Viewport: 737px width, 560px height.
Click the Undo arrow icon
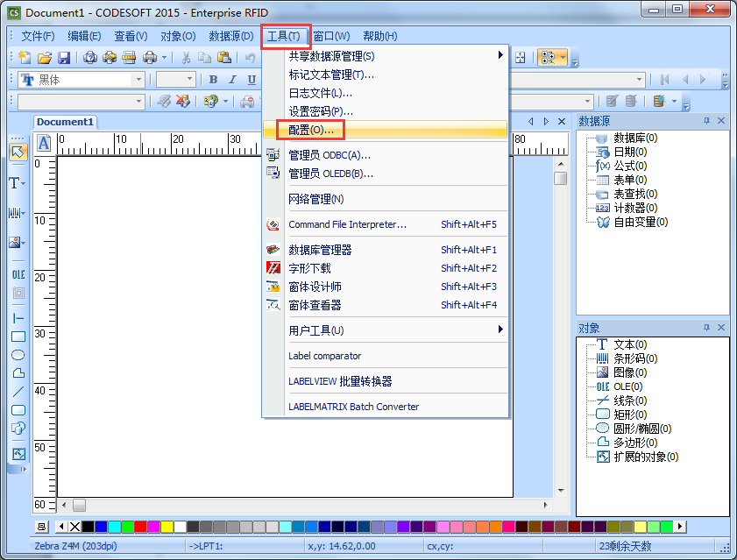[251, 58]
